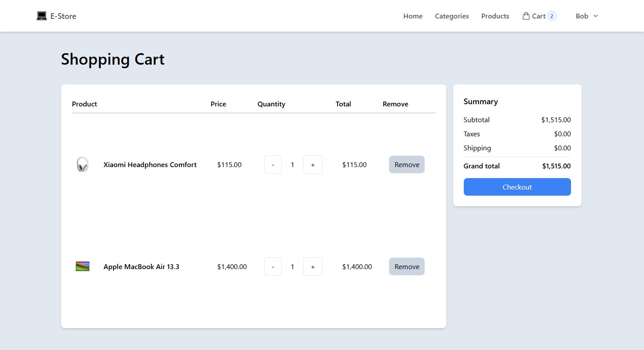Click the Remove column header
The width and height of the screenshot is (644, 350).
click(395, 104)
